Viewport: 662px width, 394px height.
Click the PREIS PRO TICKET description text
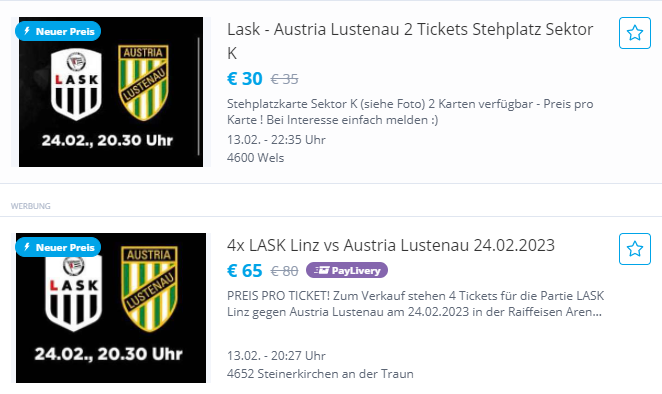point(415,304)
